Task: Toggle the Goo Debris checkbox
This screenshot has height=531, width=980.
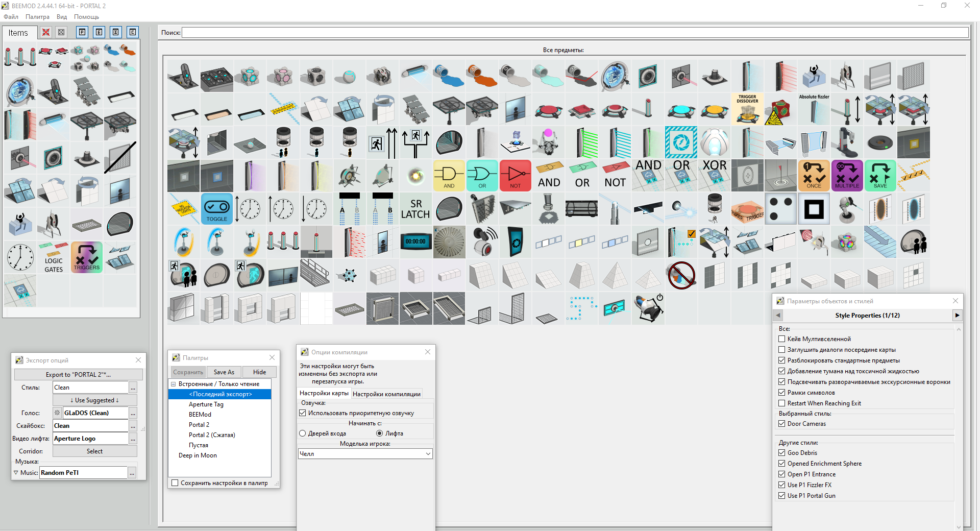Action: (x=781, y=453)
